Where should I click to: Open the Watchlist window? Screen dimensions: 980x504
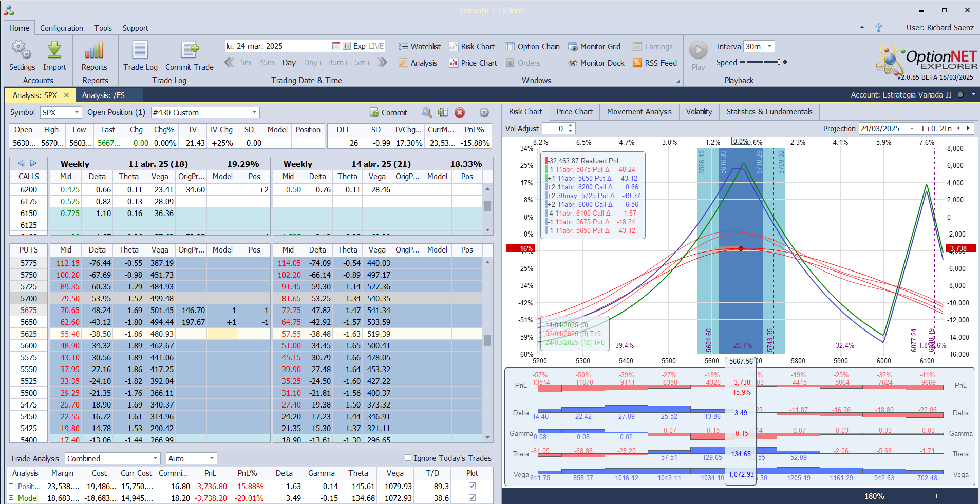[420, 46]
